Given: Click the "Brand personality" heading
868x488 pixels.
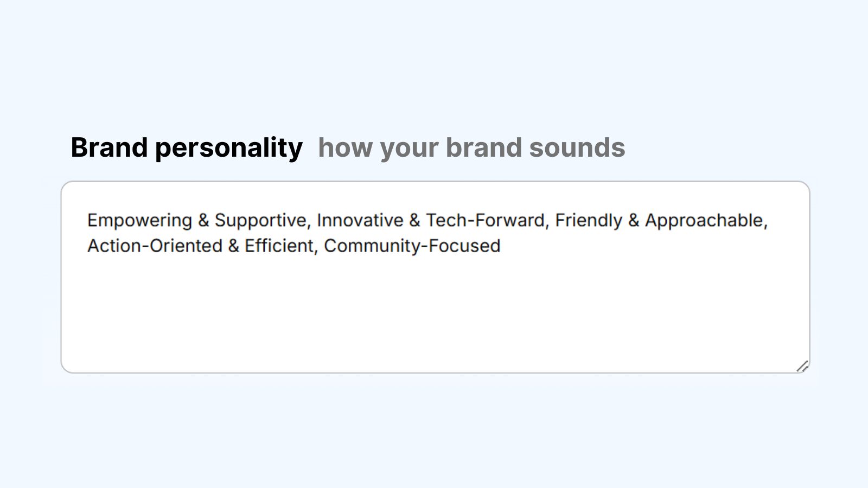Looking at the screenshot, I should point(188,147).
